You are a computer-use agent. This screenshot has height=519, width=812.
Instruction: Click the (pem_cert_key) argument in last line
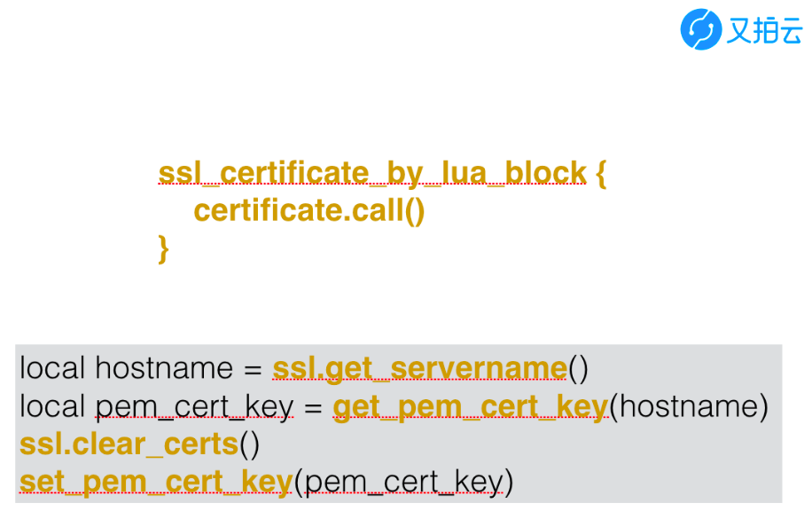point(404,483)
